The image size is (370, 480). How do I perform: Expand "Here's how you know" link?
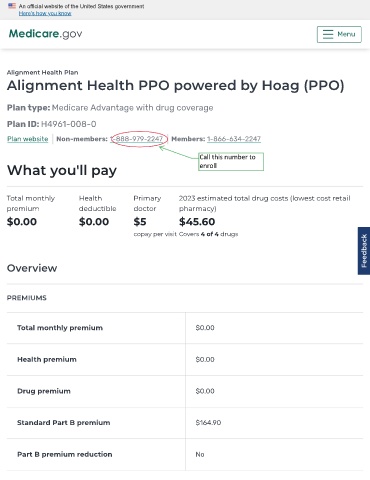click(45, 13)
